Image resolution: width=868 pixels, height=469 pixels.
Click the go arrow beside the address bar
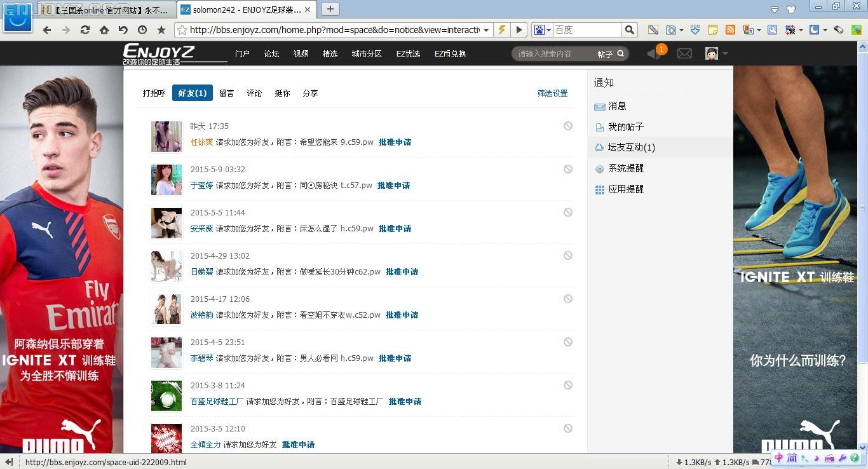click(x=519, y=30)
